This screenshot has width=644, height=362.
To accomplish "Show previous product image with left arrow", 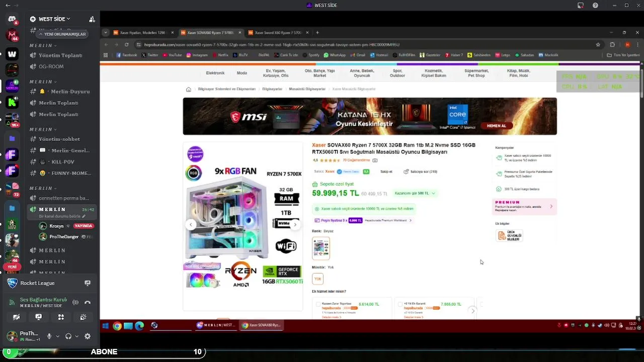I will click(190, 225).
